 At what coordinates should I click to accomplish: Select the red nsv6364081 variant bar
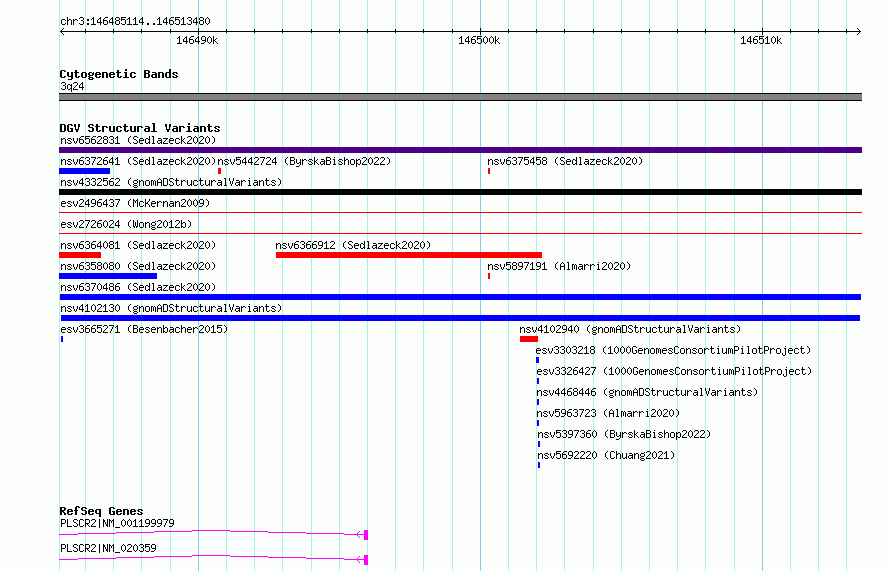[x=80, y=255]
